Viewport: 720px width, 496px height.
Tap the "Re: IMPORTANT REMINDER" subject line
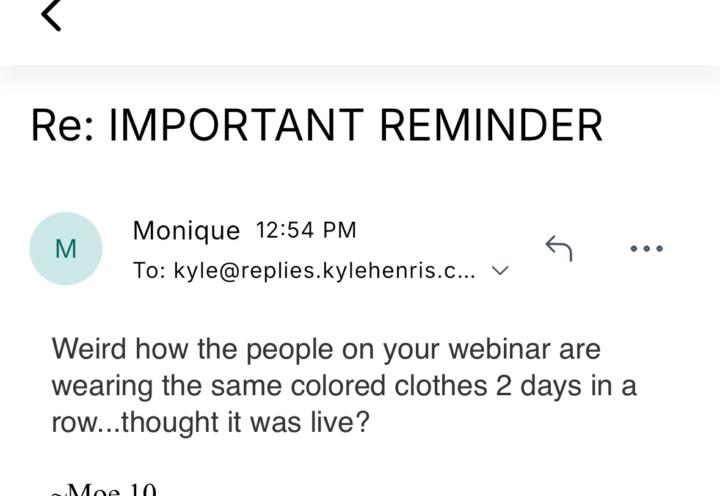[317, 126]
